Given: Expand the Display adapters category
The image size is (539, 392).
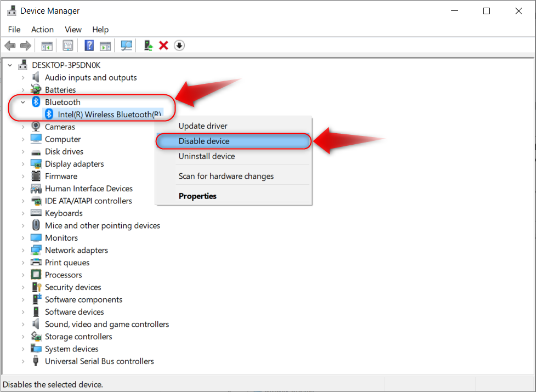Looking at the screenshot, I should [x=23, y=164].
